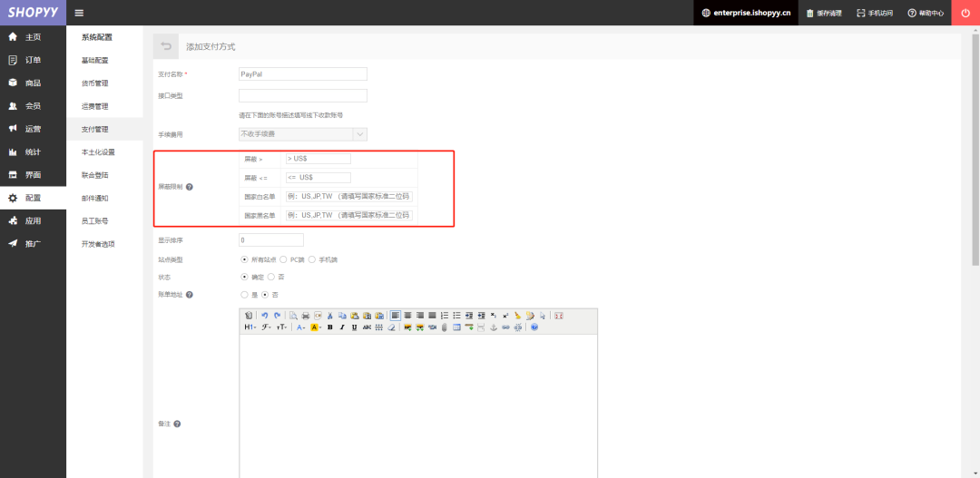The height and width of the screenshot is (478, 980).
Task: Apply italic formatting in editor
Action: coord(342,327)
